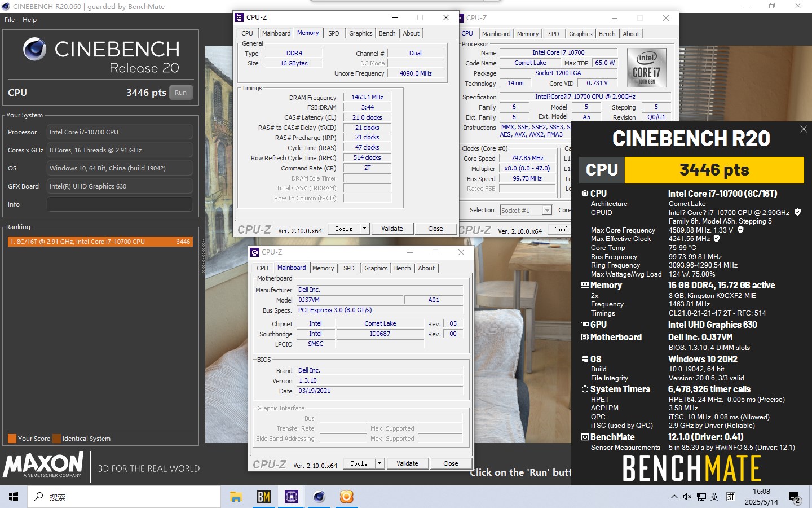Open the Cinebench Help menu

click(29, 20)
